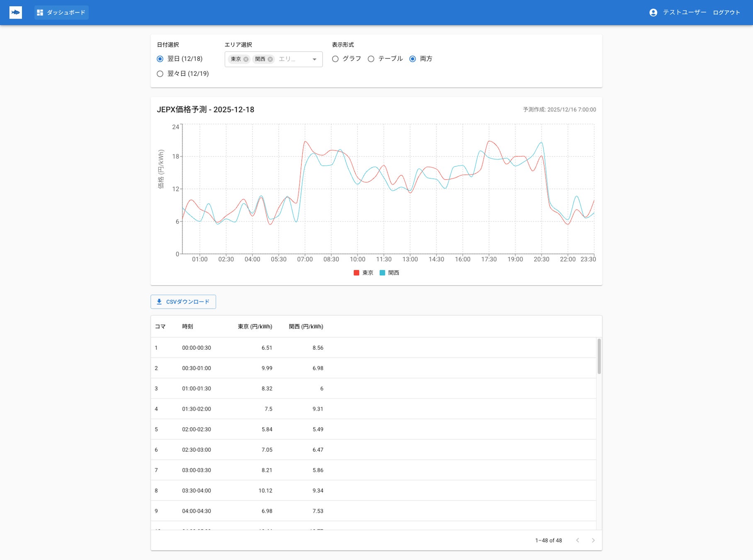
Task: Sort by 東京 (円/kWh) column header
Action: (255, 326)
